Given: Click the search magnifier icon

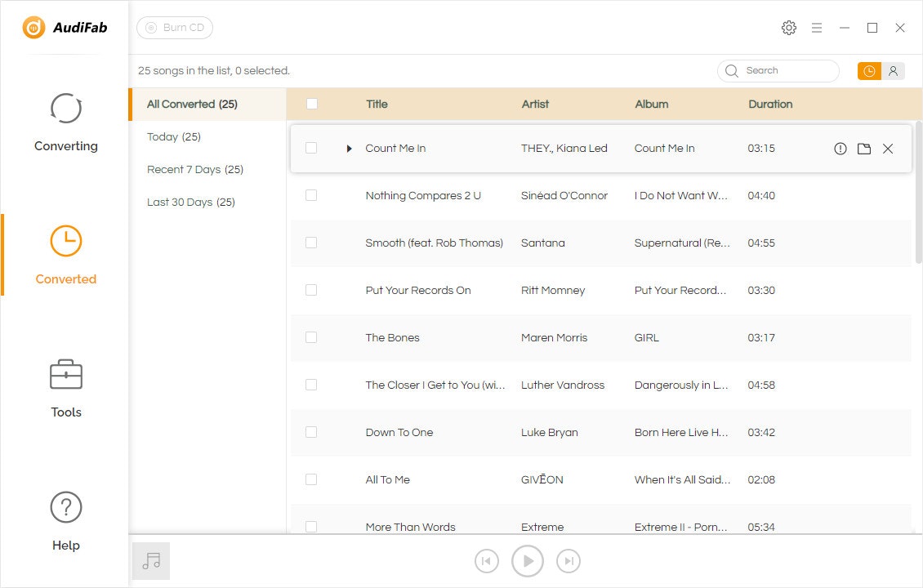Looking at the screenshot, I should click(x=732, y=70).
